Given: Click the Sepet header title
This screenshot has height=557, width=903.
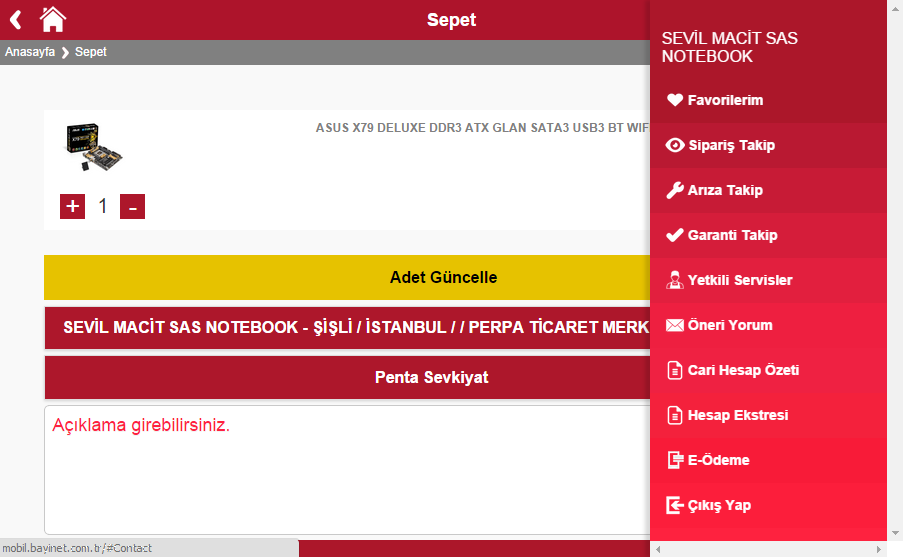Looking at the screenshot, I should click(452, 20).
